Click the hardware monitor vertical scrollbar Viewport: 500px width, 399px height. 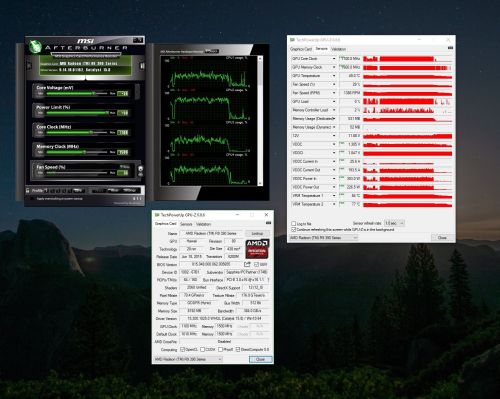pyautogui.click(x=260, y=121)
